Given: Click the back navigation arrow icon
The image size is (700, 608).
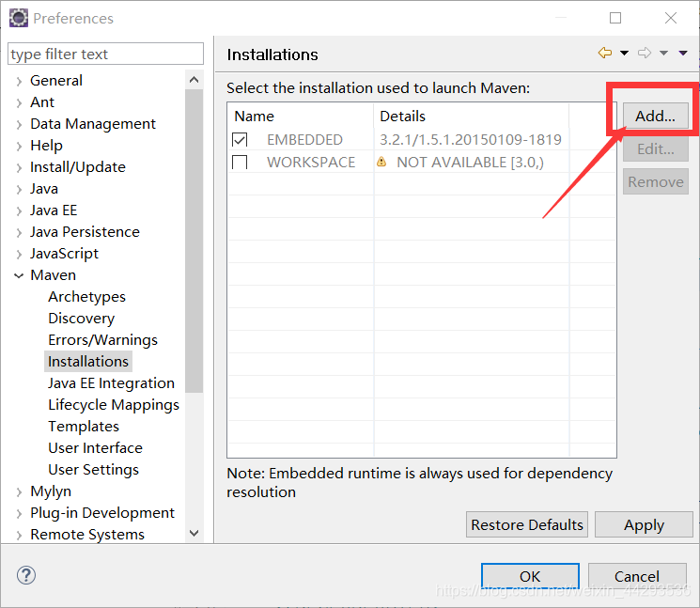Looking at the screenshot, I should tap(605, 54).
